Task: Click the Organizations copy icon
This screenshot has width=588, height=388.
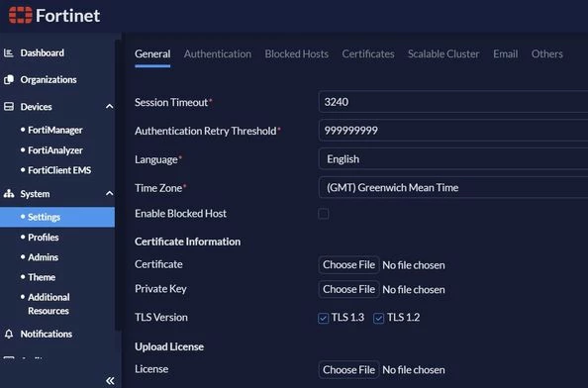Action: coord(9,79)
